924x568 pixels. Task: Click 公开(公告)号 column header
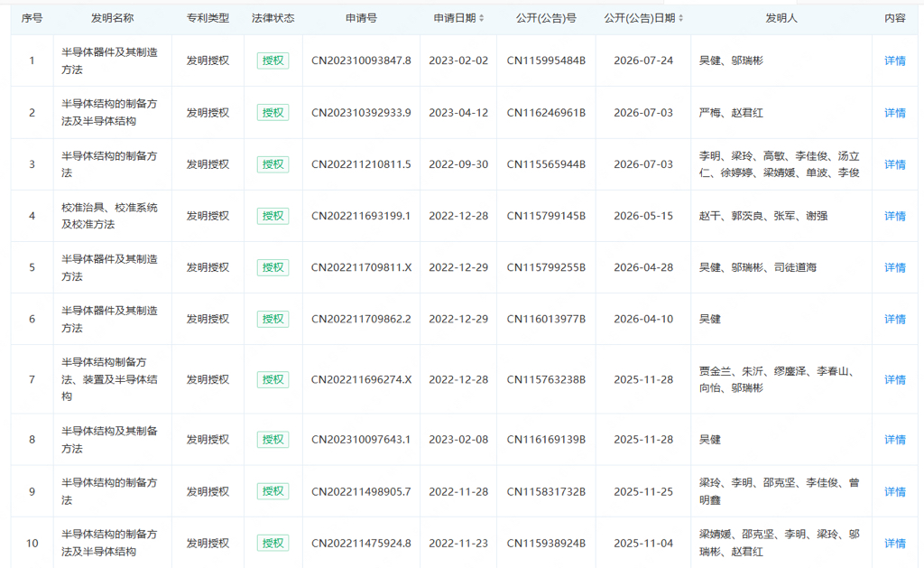546,18
